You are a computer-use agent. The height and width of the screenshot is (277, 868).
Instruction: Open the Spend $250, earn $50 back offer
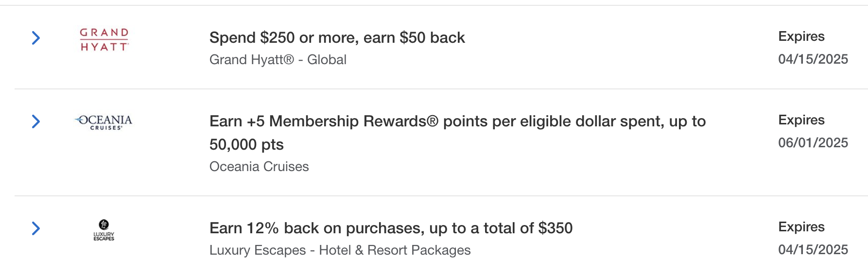tap(337, 37)
